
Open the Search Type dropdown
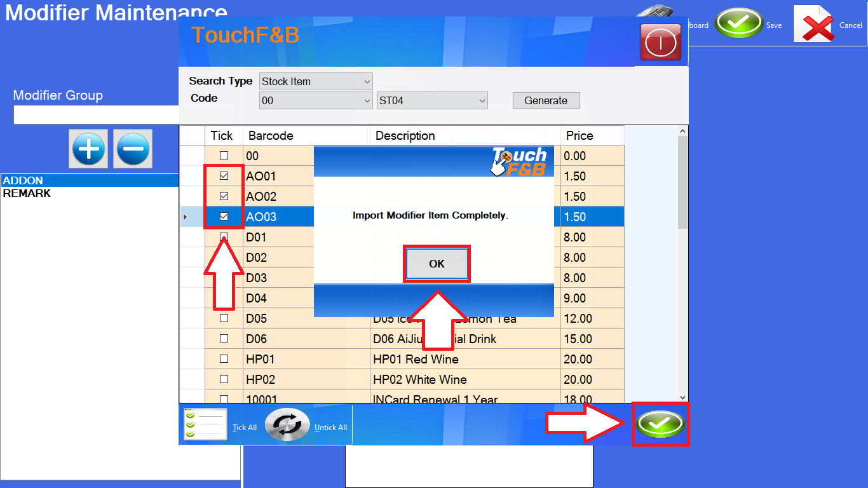coord(316,81)
